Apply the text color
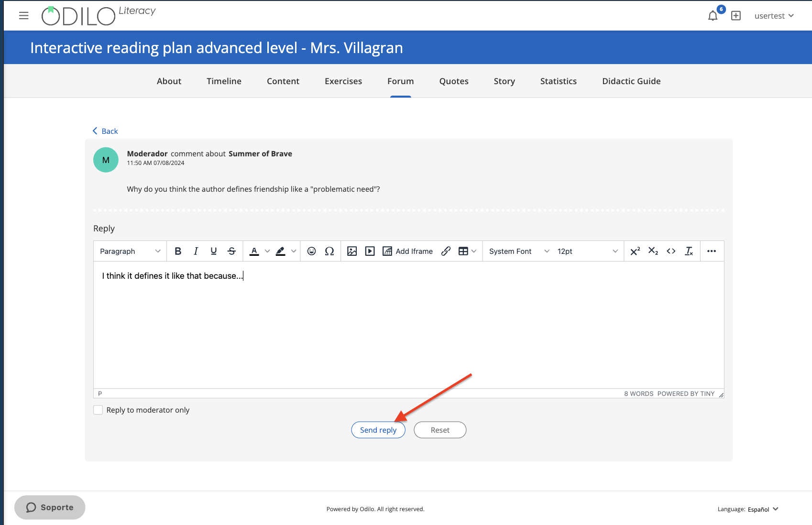The image size is (812, 525). coord(254,251)
